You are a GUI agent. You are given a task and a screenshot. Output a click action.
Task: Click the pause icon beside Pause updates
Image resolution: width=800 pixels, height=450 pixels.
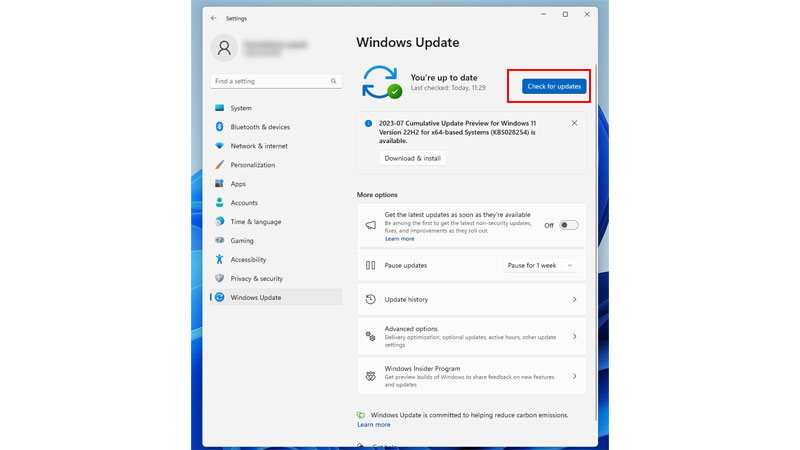(x=370, y=265)
